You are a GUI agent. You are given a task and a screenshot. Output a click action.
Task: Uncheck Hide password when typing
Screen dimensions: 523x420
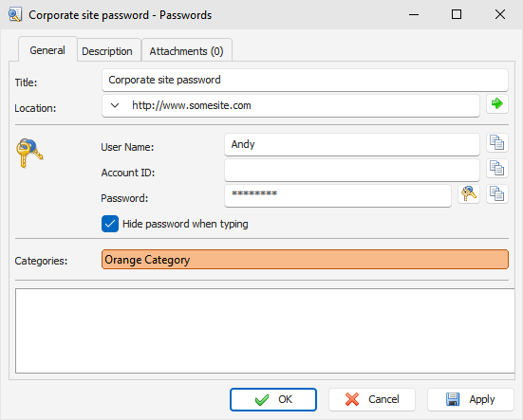tap(110, 224)
